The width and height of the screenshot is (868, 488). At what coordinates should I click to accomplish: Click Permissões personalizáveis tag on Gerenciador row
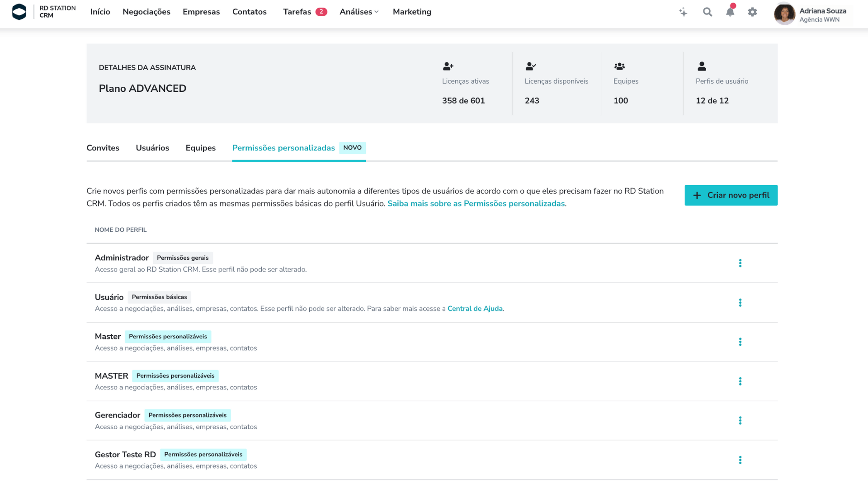click(x=188, y=415)
